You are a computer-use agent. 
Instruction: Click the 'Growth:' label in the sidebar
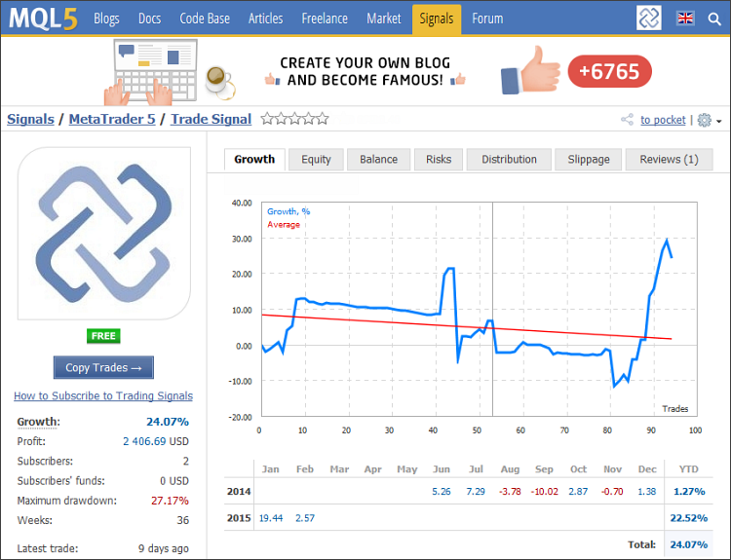click(x=39, y=422)
